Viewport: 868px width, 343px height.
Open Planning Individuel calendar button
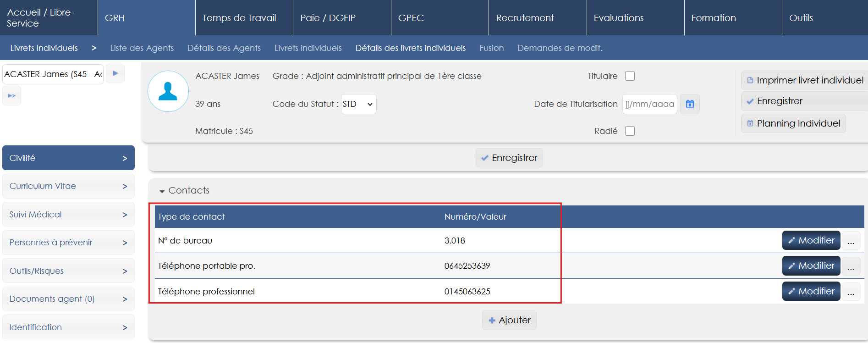(793, 123)
